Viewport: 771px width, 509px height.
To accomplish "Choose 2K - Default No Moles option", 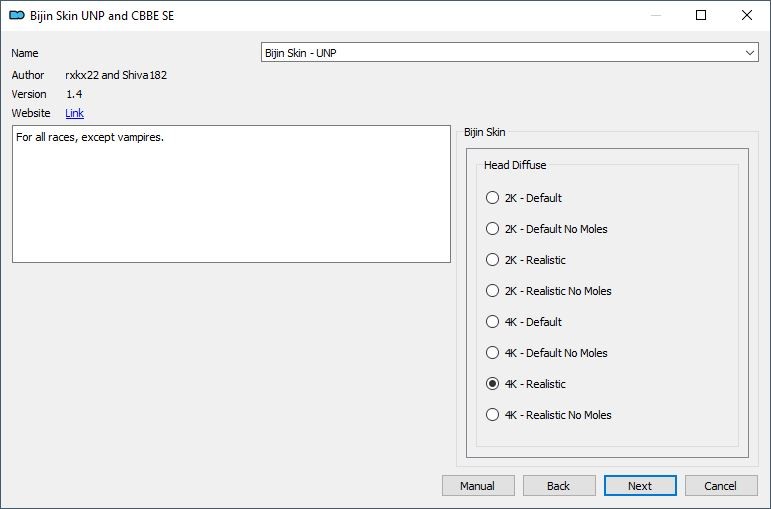I will (x=492, y=229).
